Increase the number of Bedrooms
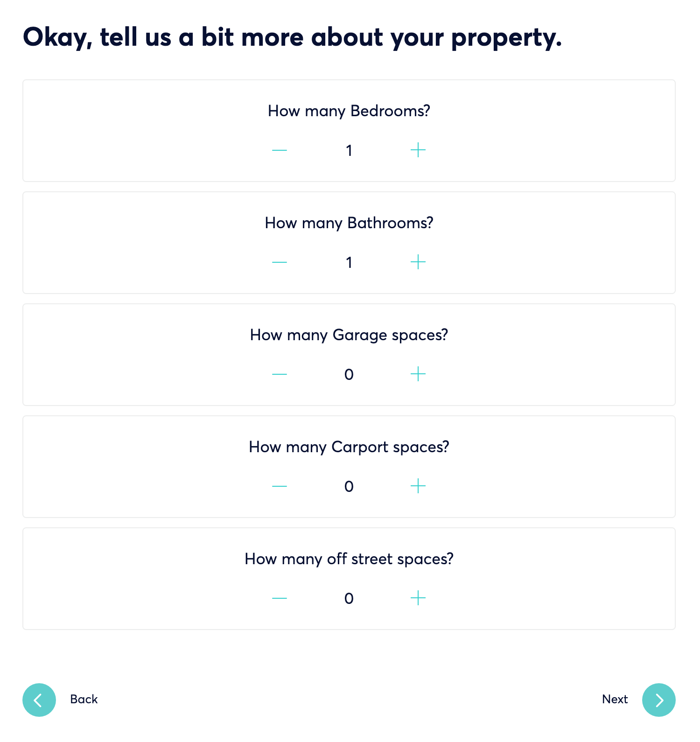 418,150
